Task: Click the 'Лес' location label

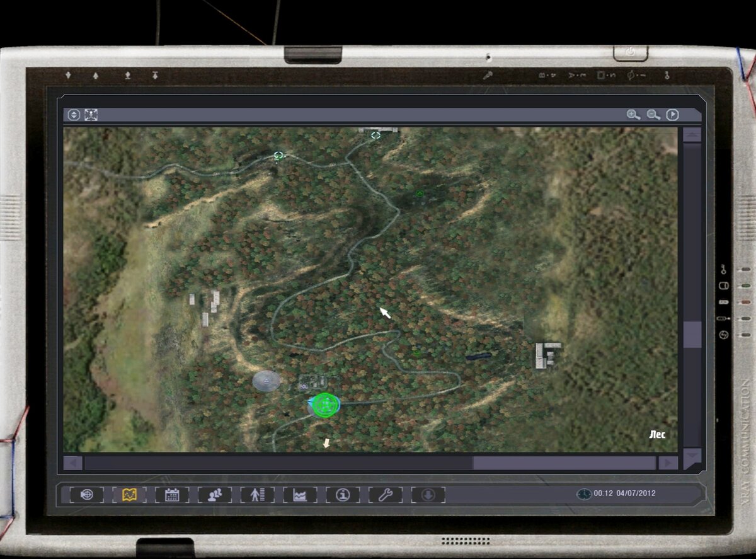Action: tap(658, 435)
